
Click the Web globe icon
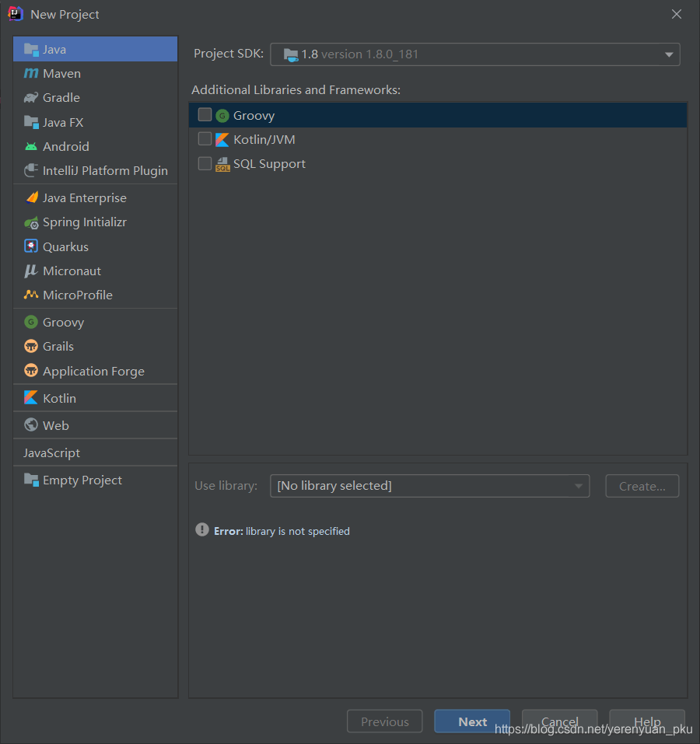[x=31, y=425]
